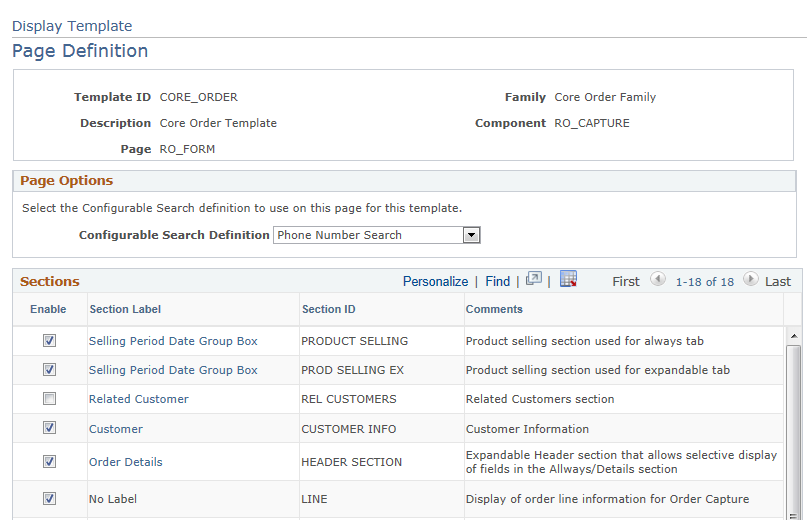This screenshot has height=520, width=807.
Task: Open Selling Period Date Group Box for PROD SELLING EX
Action: [x=173, y=370]
